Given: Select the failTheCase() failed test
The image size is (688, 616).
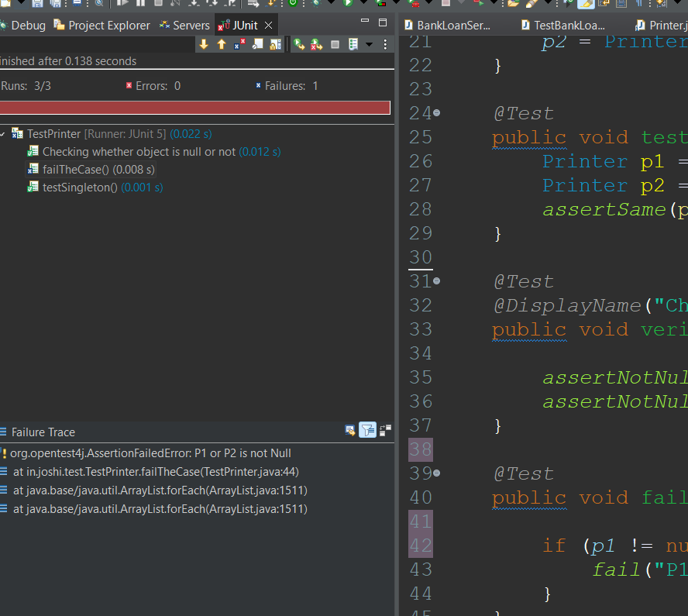Looking at the screenshot, I should point(91,170).
